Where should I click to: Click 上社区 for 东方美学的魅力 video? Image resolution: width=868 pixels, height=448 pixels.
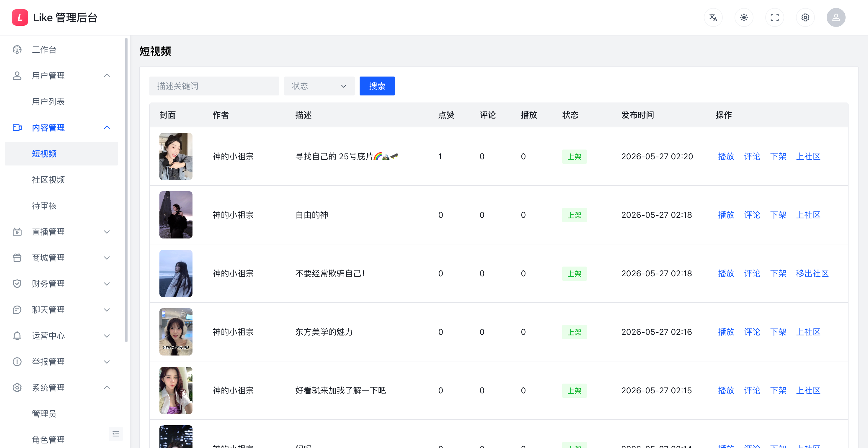coord(808,332)
